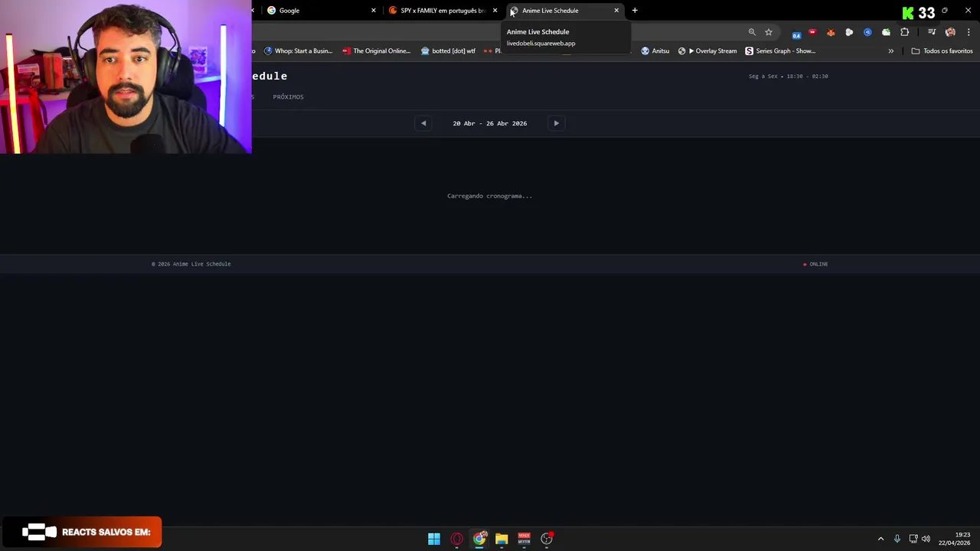This screenshot has width=980, height=551.
Task: Open the volume tray icon
Action: [x=926, y=539]
